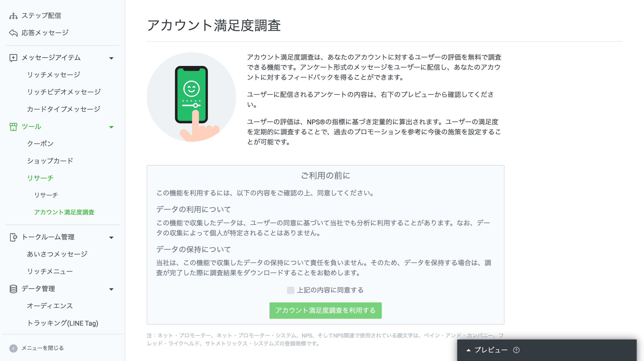The width and height of the screenshot is (644, 361).
Task: Click the ステップ配信 hierarchy icon
Action: (13, 16)
